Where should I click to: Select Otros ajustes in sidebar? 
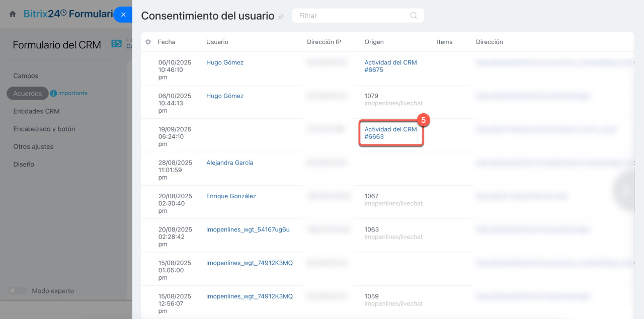tap(33, 147)
